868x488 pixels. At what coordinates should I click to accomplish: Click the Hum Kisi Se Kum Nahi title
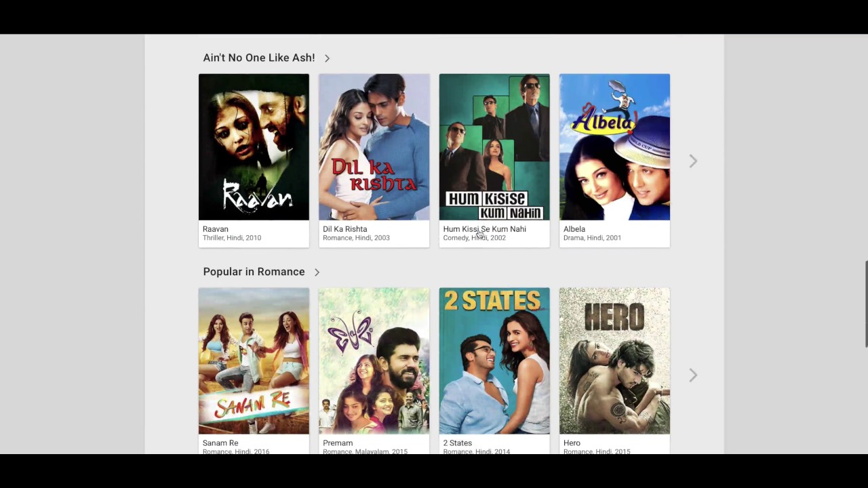(485, 229)
